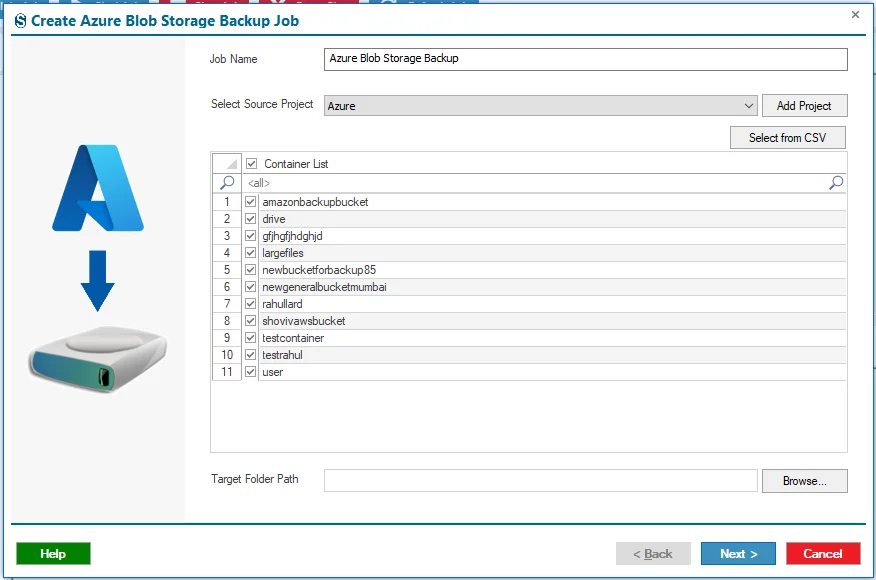
Task: Uncheck the rahullard container checkbox
Action: click(x=251, y=304)
